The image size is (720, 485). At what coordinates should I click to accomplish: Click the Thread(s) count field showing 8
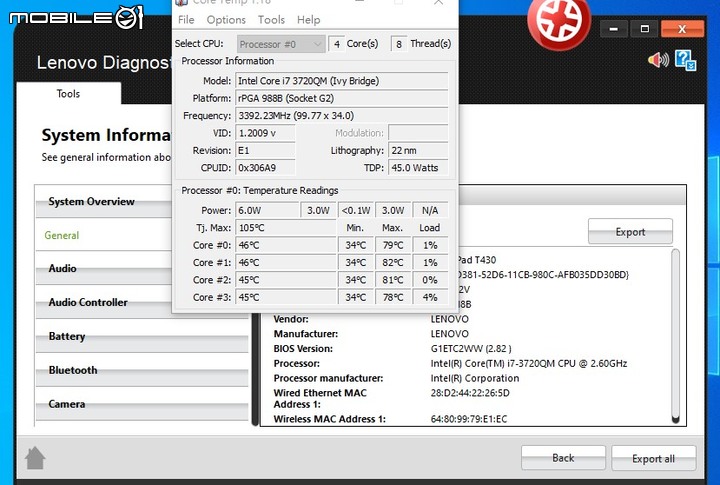[x=399, y=44]
